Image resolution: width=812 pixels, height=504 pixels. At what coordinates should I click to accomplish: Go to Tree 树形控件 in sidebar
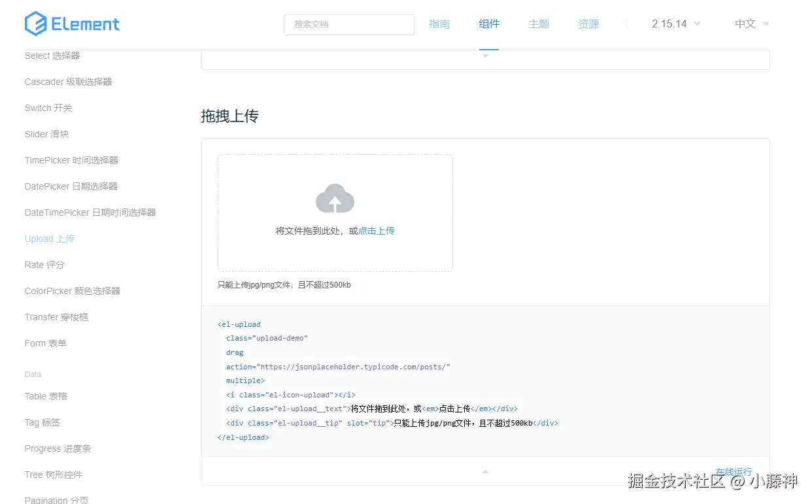click(54, 475)
